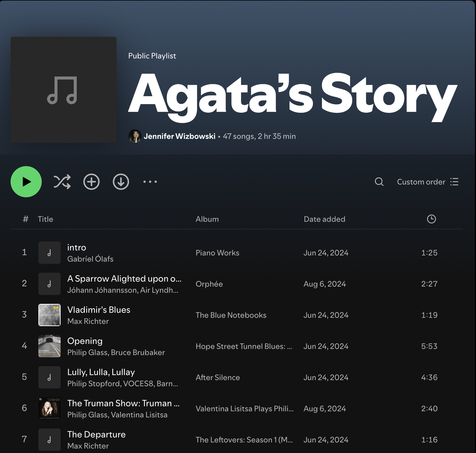This screenshot has height=453, width=476.
Task: Click the Sparrow track placeholder artwork
Action: click(x=49, y=284)
